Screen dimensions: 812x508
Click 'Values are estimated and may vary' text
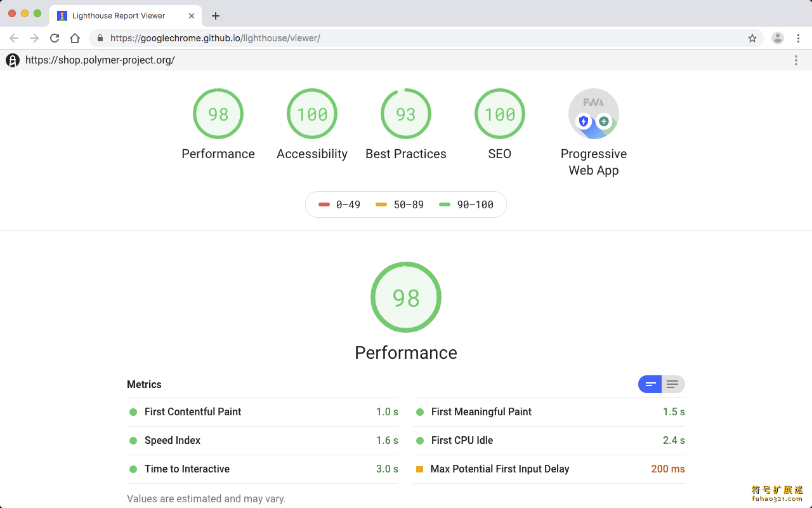(206, 499)
